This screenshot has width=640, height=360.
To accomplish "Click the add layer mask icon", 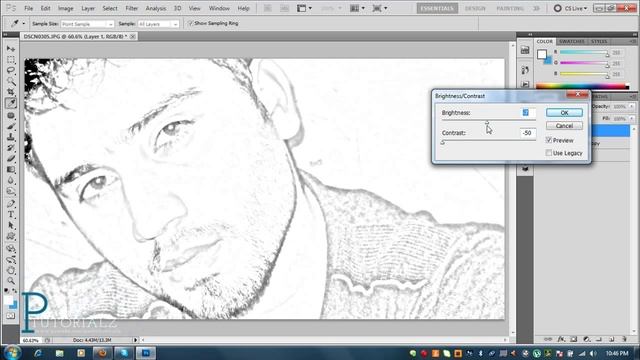I will click(574, 339).
